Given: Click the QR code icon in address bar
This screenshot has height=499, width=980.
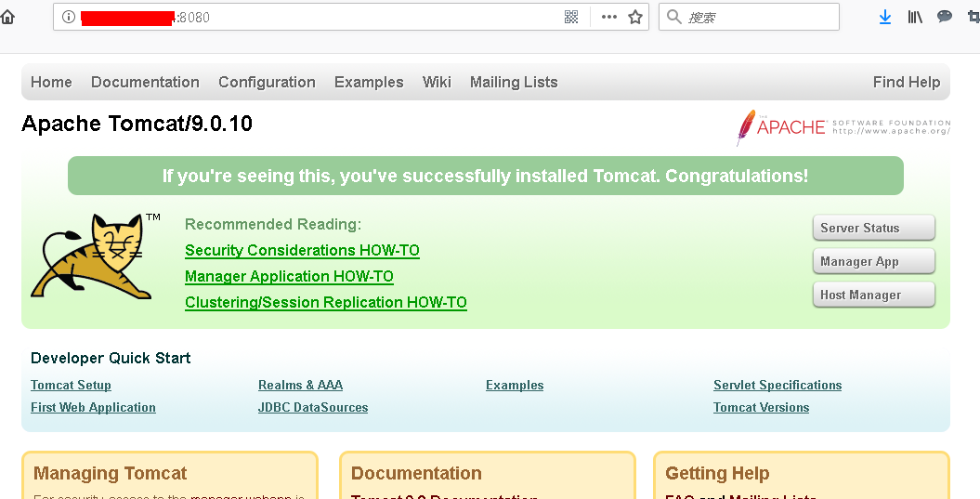Looking at the screenshot, I should tap(571, 17).
